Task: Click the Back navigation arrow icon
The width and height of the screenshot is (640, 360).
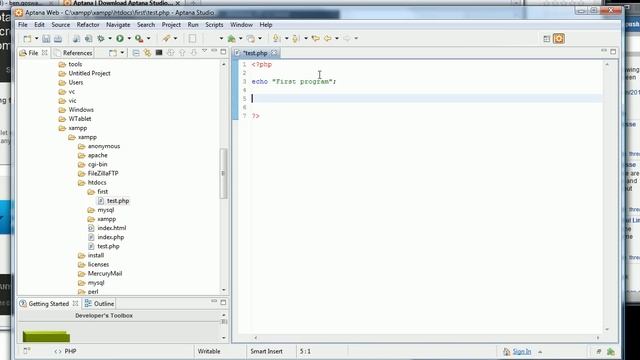Action: [327, 38]
